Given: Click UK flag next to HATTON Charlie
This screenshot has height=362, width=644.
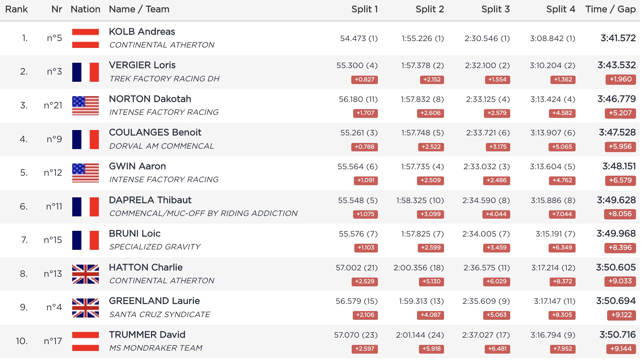Looking at the screenshot, I should tap(86, 274).
